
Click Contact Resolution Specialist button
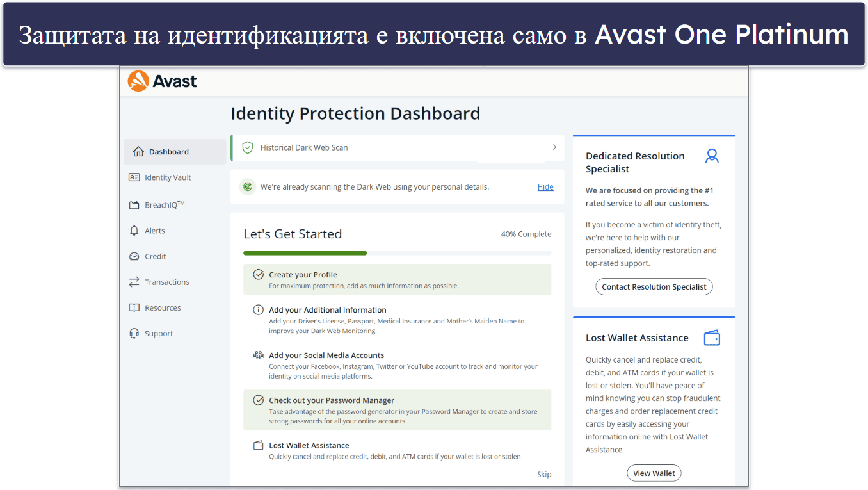(654, 287)
